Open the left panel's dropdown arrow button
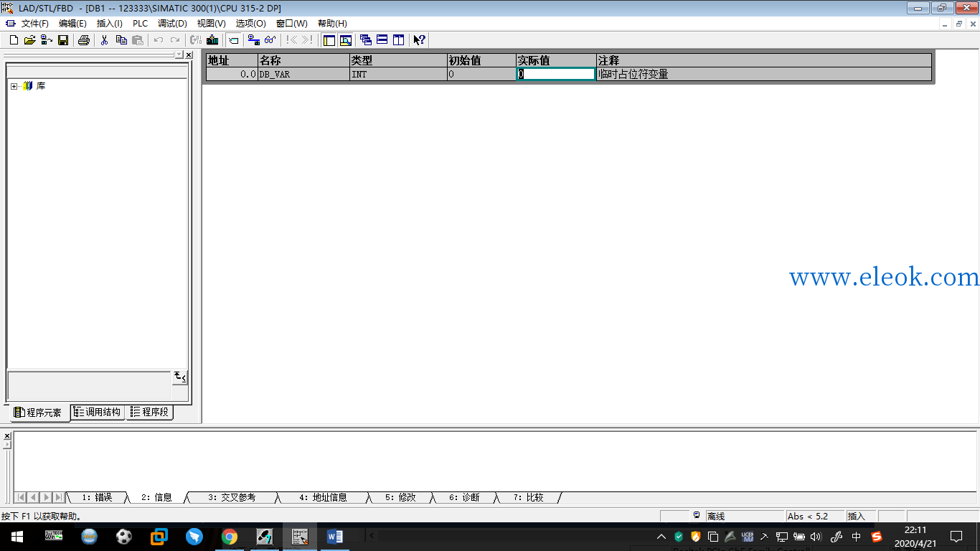Screen dimensions: 980x551 [179, 55]
